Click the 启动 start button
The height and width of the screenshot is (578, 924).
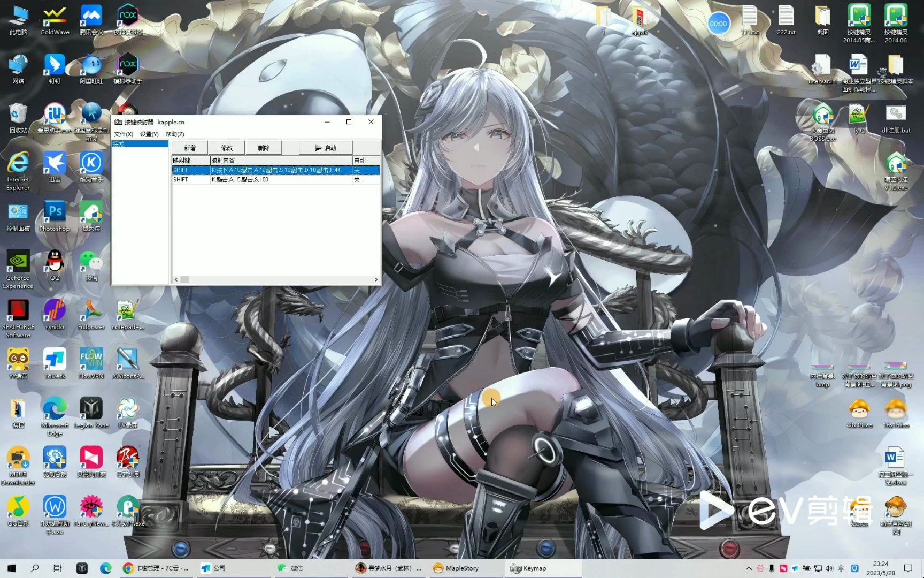pyautogui.click(x=326, y=148)
